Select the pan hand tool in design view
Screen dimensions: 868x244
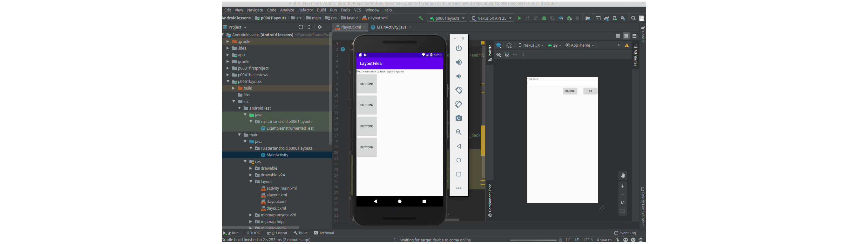point(623,175)
